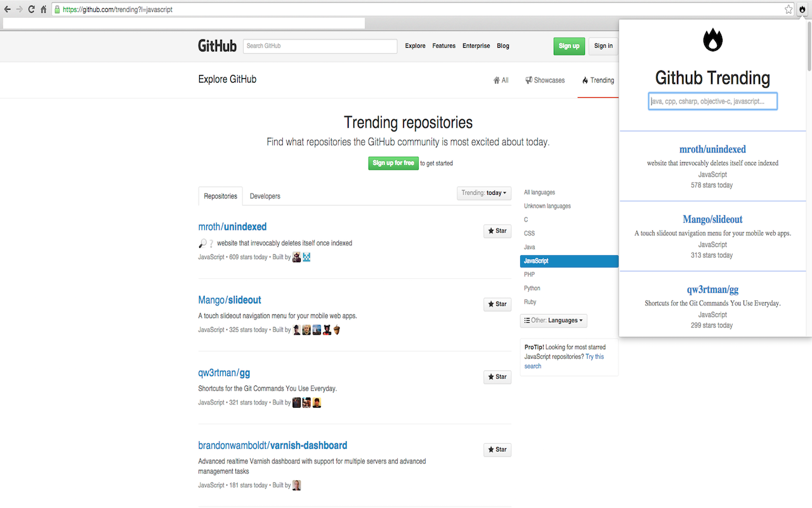Click '313 stars today' in popup
This screenshot has width=812, height=508.
tap(712, 255)
